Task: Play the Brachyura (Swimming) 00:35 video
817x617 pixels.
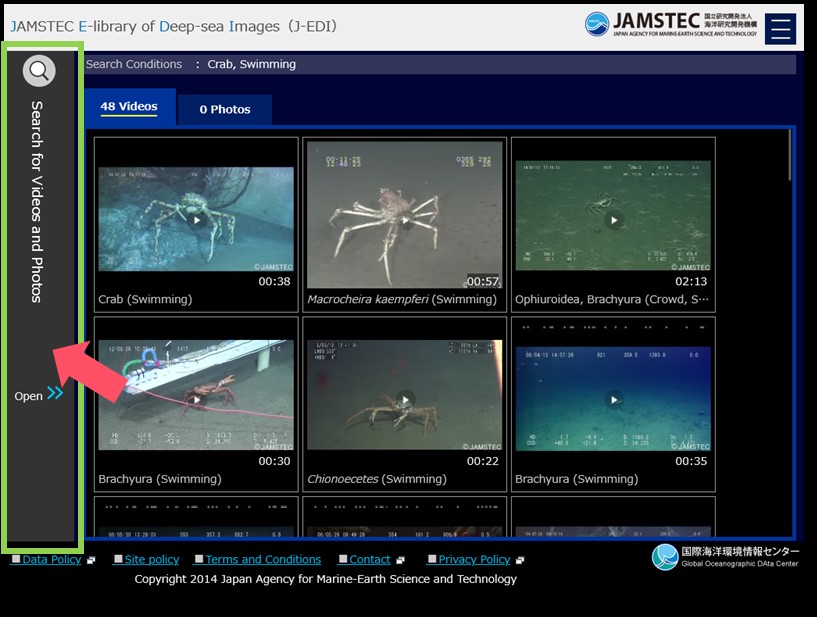Action: pos(613,400)
